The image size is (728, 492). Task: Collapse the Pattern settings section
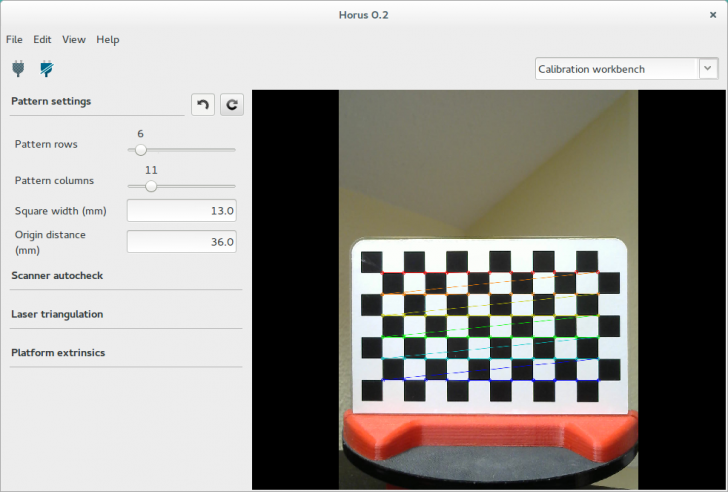pos(51,101)
